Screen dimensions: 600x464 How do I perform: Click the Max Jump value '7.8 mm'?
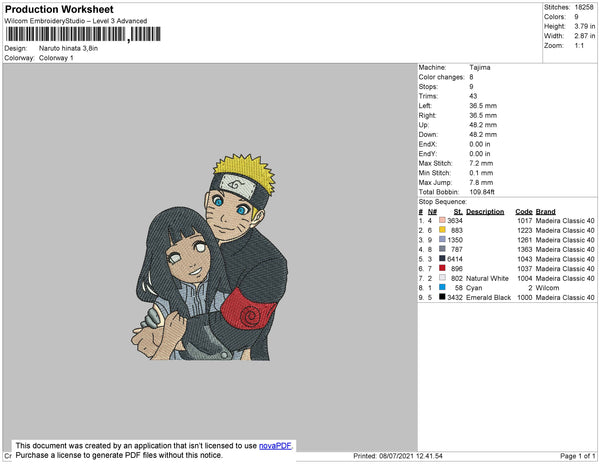481,182
